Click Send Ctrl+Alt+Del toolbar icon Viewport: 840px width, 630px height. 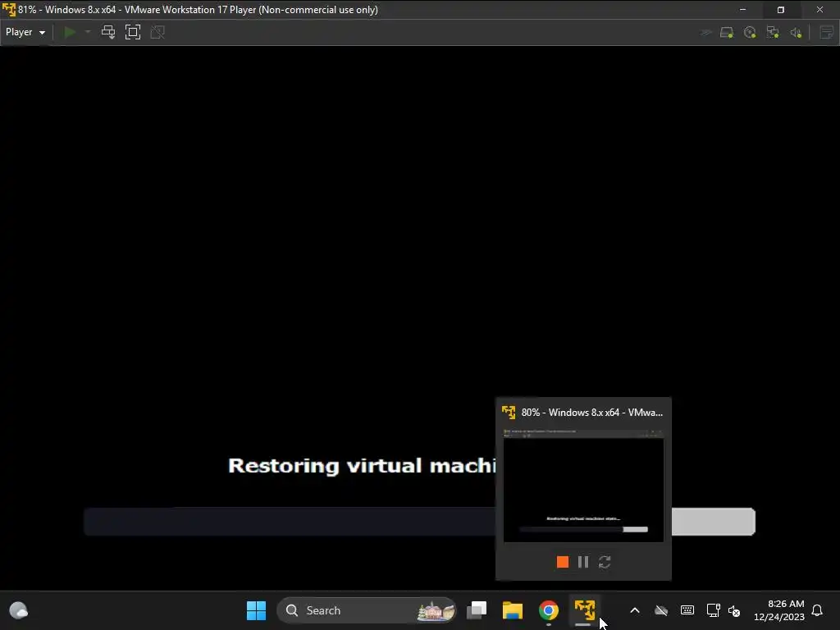108,32
